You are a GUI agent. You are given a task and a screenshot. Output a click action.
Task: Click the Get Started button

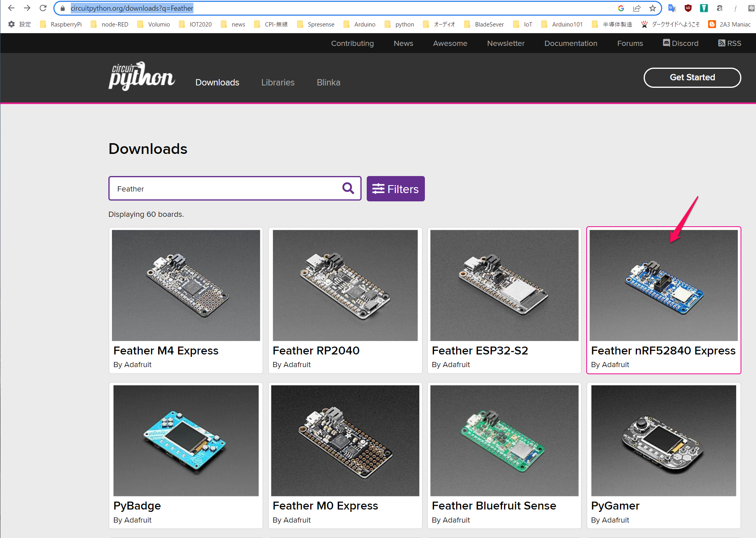pyautogui.click(x=692, y=78)
